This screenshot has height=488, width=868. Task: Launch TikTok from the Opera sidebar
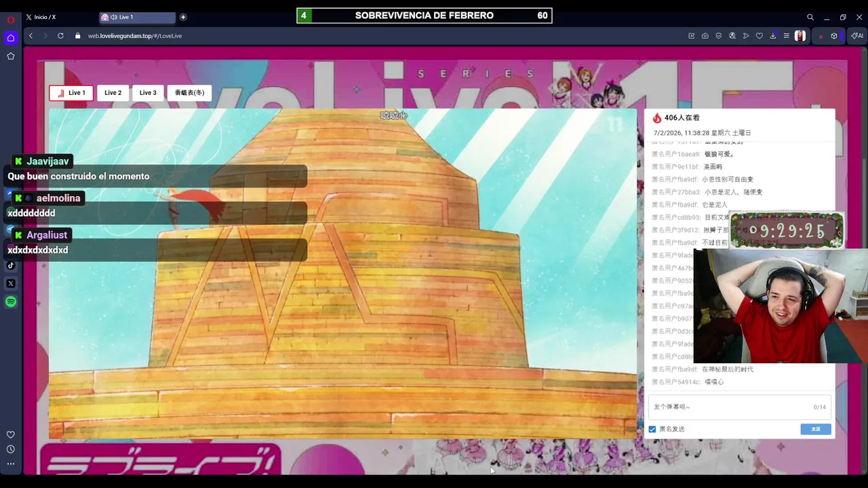[11, 265]
